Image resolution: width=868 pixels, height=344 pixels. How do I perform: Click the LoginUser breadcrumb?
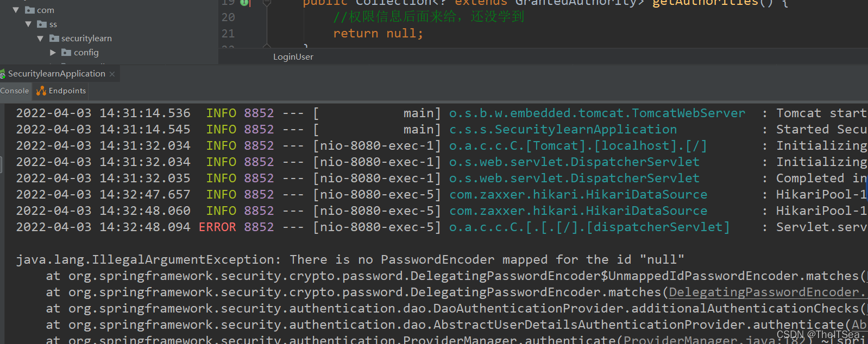[293, 57]
